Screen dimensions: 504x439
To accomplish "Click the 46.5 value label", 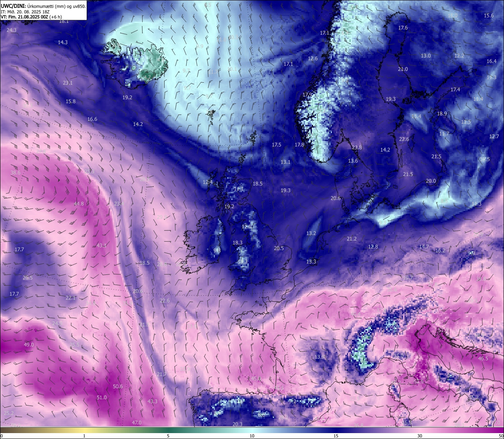I will click(x=483, y=358).
